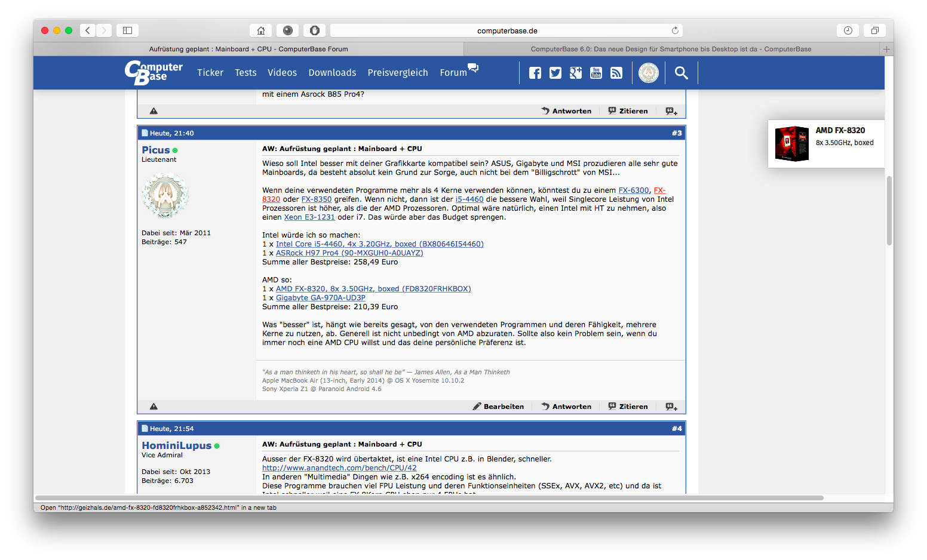
Task: Open Preisvergleich in site navigation
Action: 398,73
